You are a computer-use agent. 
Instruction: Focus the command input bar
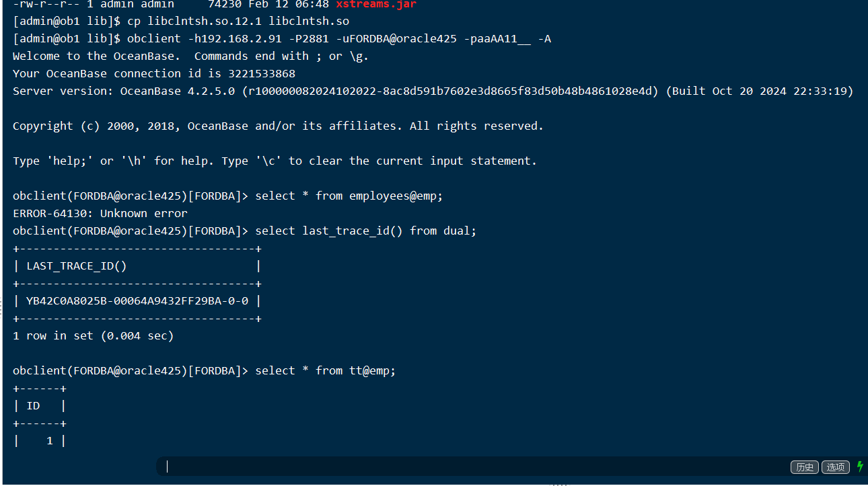[471, 467]
